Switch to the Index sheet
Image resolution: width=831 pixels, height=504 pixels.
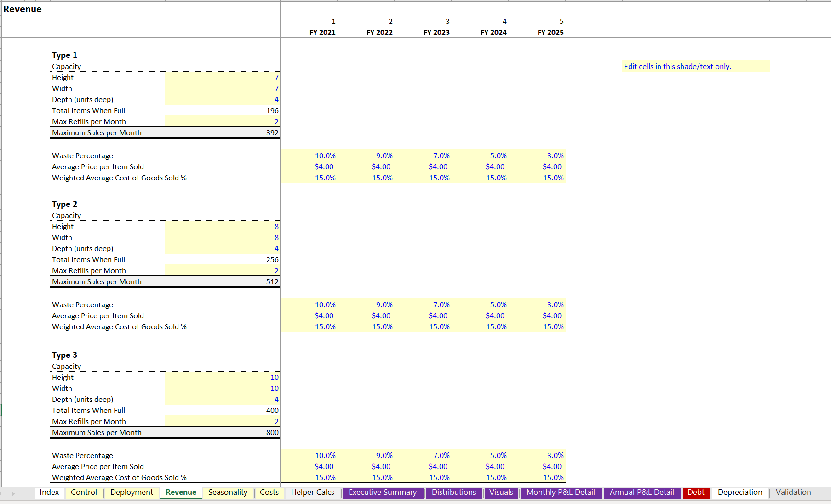(49, 493)
